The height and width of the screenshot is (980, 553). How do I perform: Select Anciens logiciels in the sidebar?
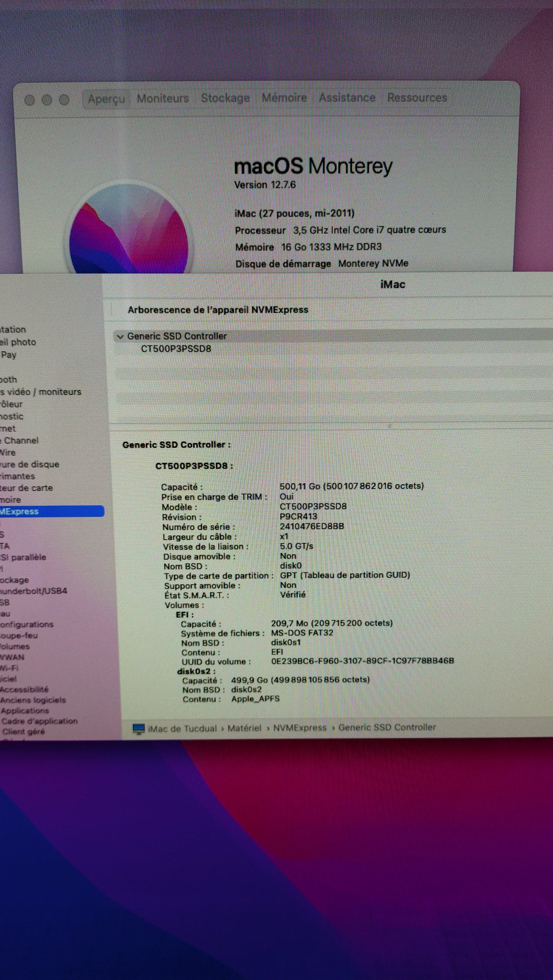coord(33,700)
